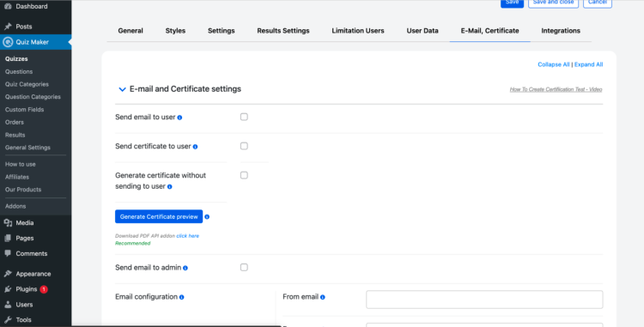Open Results in the sidebar

click(15, 135)
